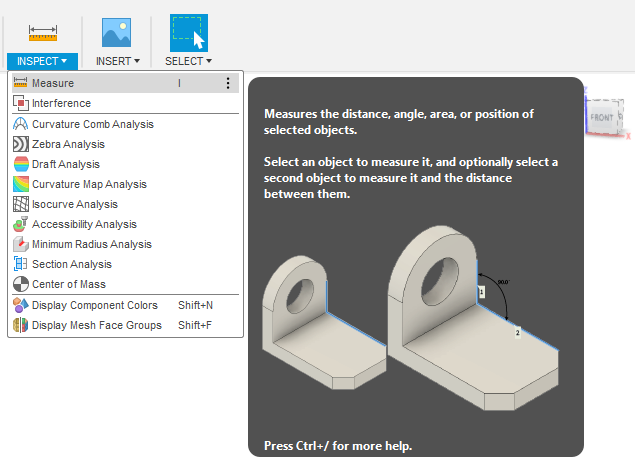Run Accessibility Analysis
Screen dimensions: 635x472
[84, 224]
